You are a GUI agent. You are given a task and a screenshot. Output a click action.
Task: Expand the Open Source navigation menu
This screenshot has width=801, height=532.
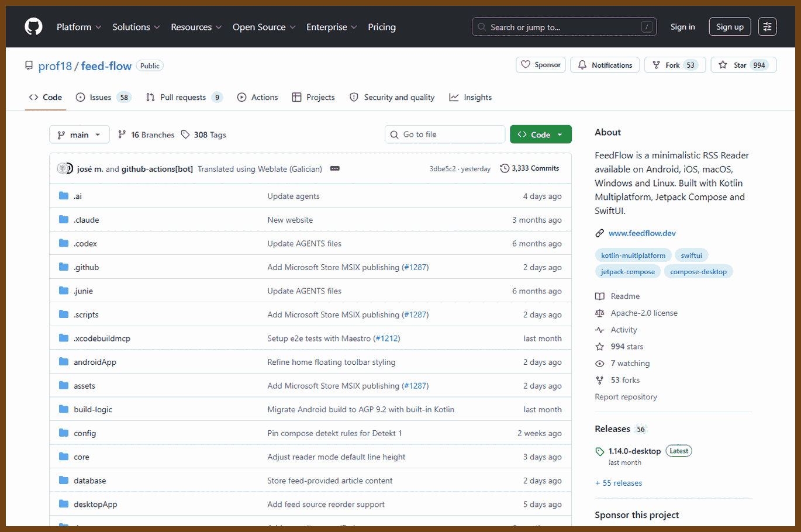pos(264,27)
